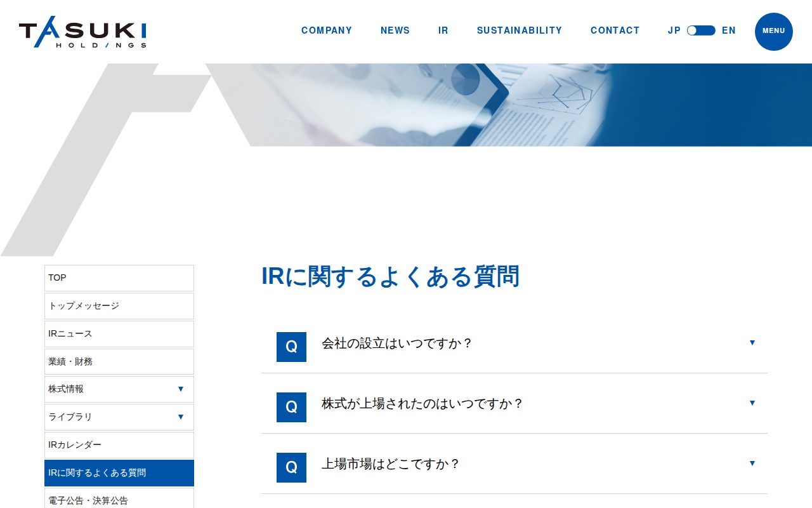Select the JP language label
812x508 pixels.
(x=674, y=30)
